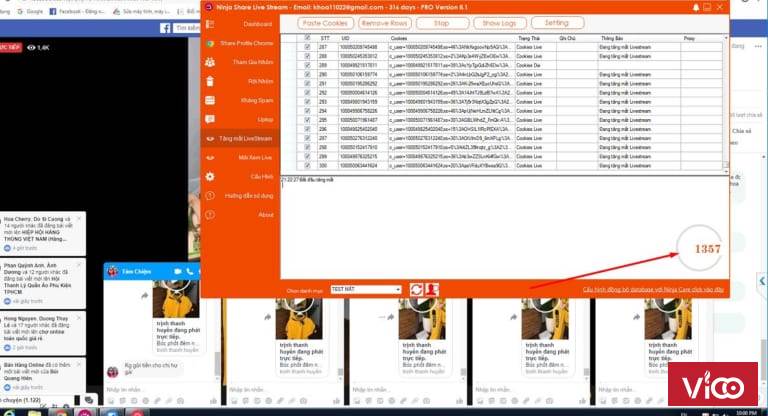Open the Hong Nguyen, Duong Thuy Lê notification
Image resolution: width=768 pixels, height=416 pixels.
tap(42, 333)
